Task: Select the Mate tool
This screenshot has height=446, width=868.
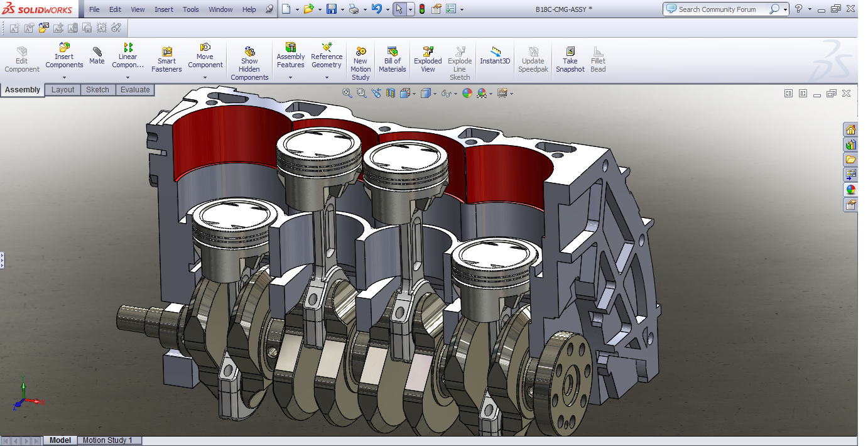Action: [x=97, y=55]
